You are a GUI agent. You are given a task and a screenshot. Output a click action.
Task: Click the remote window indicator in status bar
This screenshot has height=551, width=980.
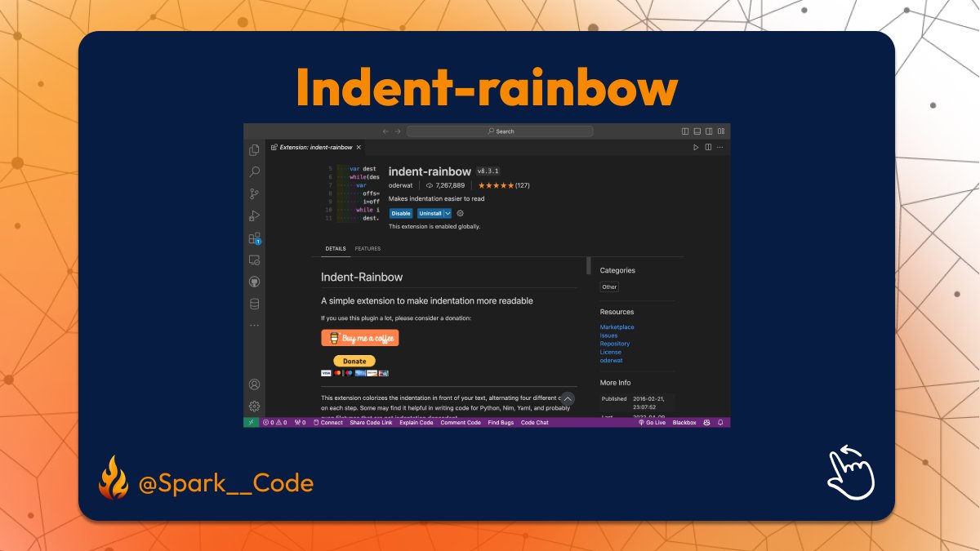click(251, 423)
